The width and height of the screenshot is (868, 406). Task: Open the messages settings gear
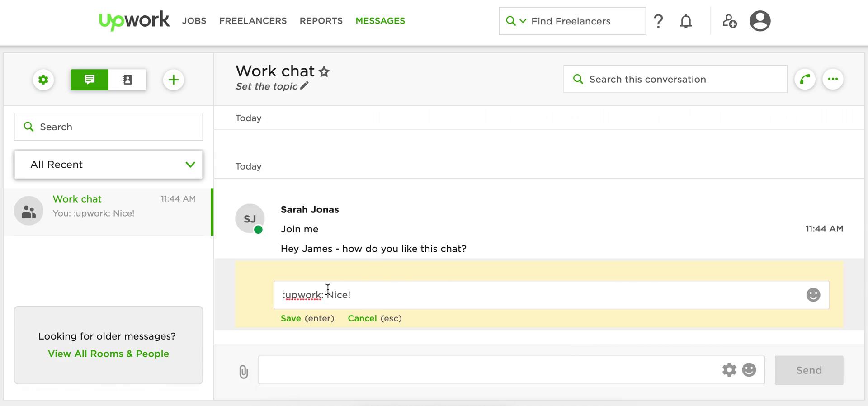point(43,80)
